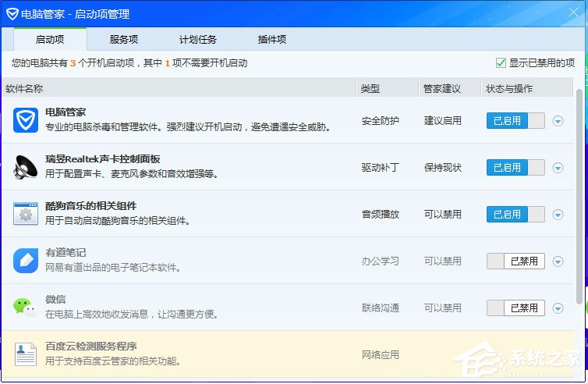Viewport: 588px width, 384px height.
Task: Enable 微信 startup via 已禁用 switch
Action: (515, 308)
